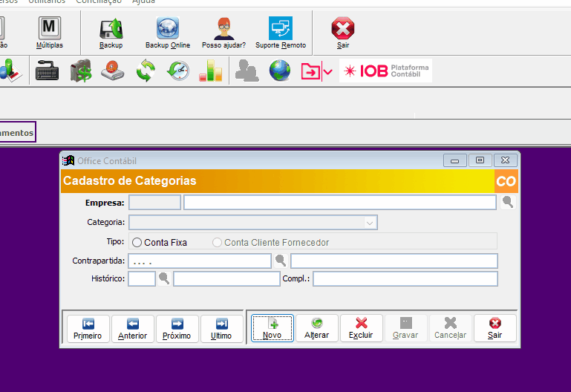Search Empresa with magnifier icon
Image resolution: width=571 pixels, height=392 pixels.
pyautogui.click(x=508, y=202)
